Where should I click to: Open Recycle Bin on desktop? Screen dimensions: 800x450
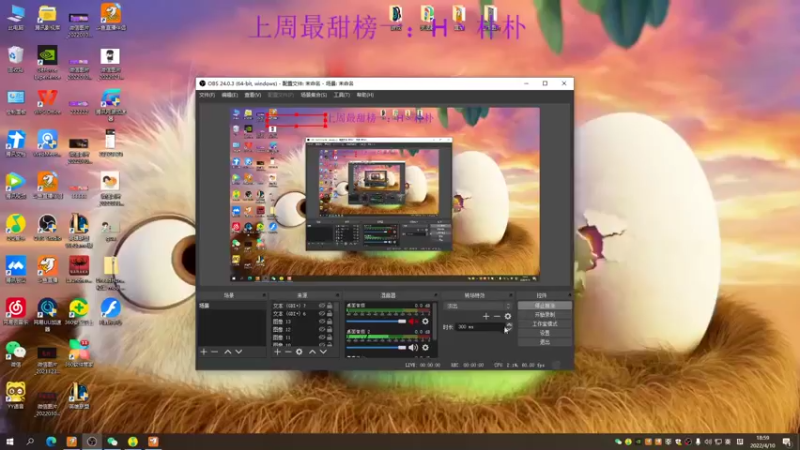click(x=16, y=59)
